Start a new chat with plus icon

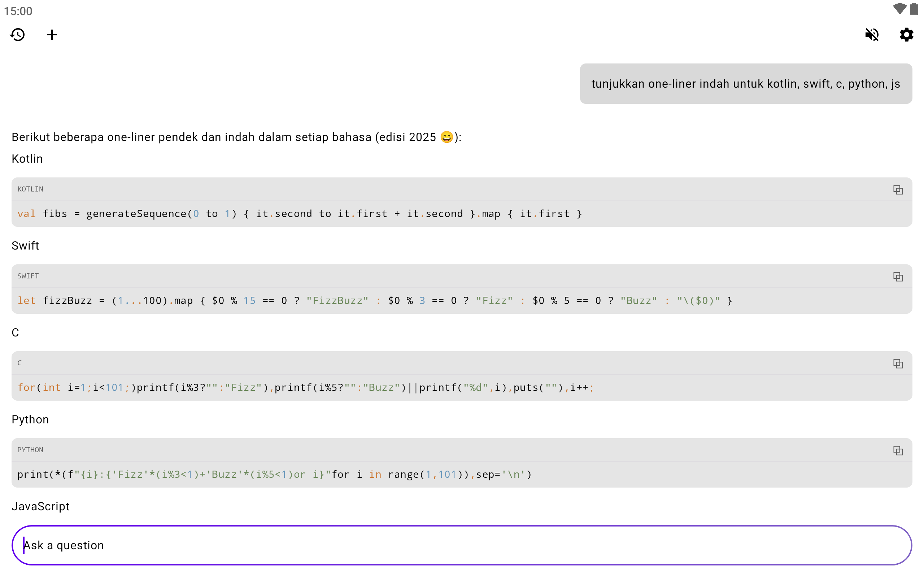(x=52, y=35)
